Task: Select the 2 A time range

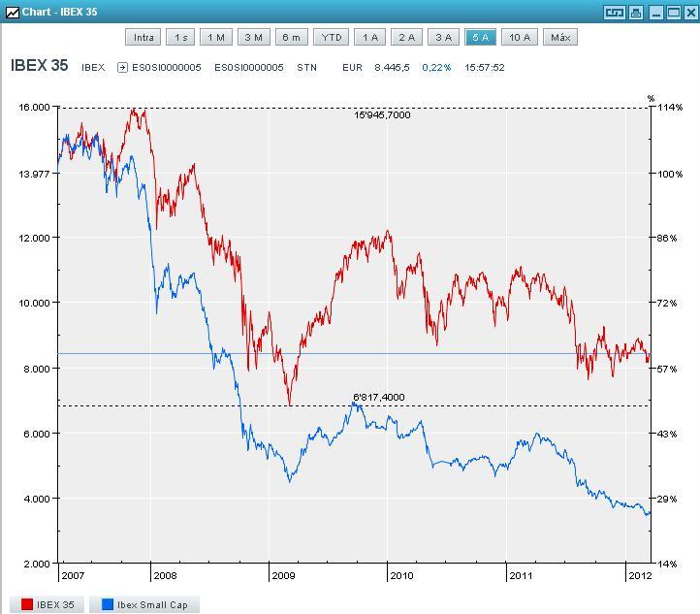Action: tap(406, 37)
